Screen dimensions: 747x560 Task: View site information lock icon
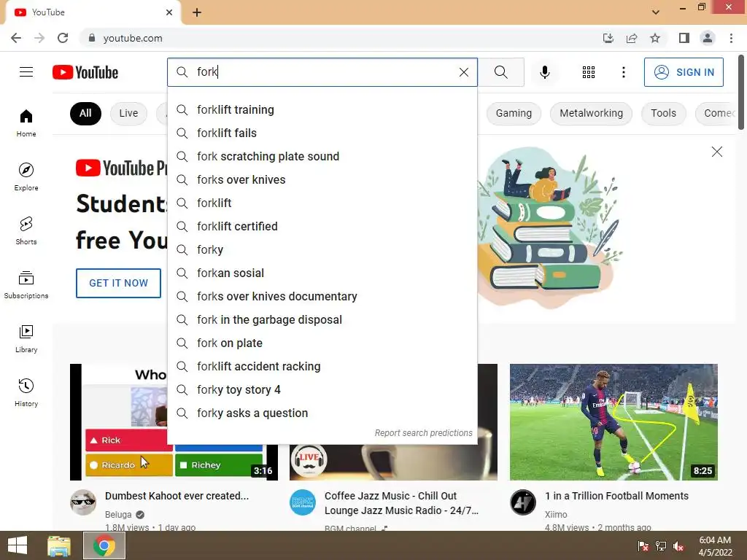click(92, 38)
